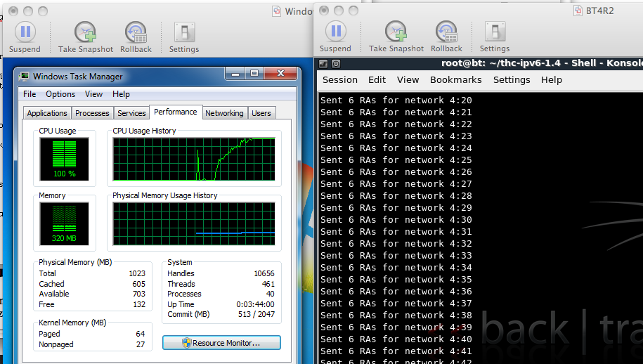Viewport: 643px width, 364px height.
Task: Click the Paged kernel memory value 64
Action: (x=141, y=334)
